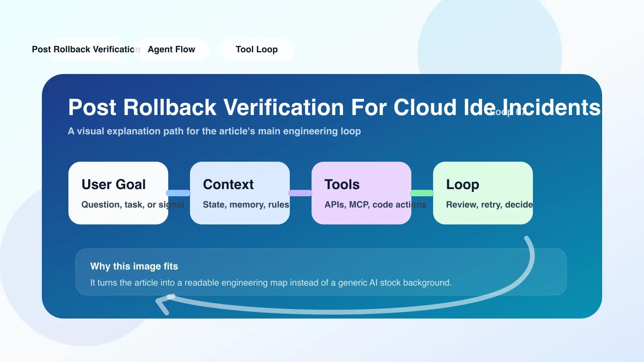Select the Post Rollback Verification pill

(x=86, y=49)
